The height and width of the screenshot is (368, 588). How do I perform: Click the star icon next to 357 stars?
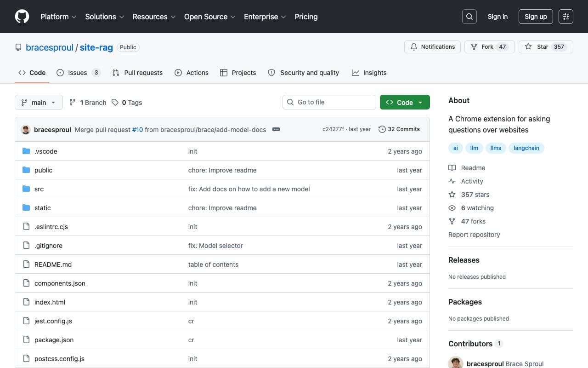pos(452,195)
